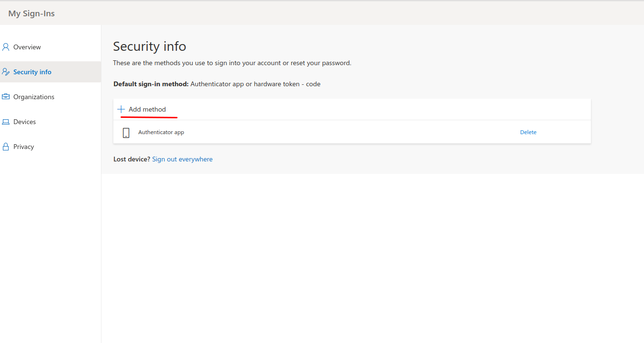Click the plus icon beside Add method
The image size is (644, 343).
pyautogui.click(x=121, y=109)
